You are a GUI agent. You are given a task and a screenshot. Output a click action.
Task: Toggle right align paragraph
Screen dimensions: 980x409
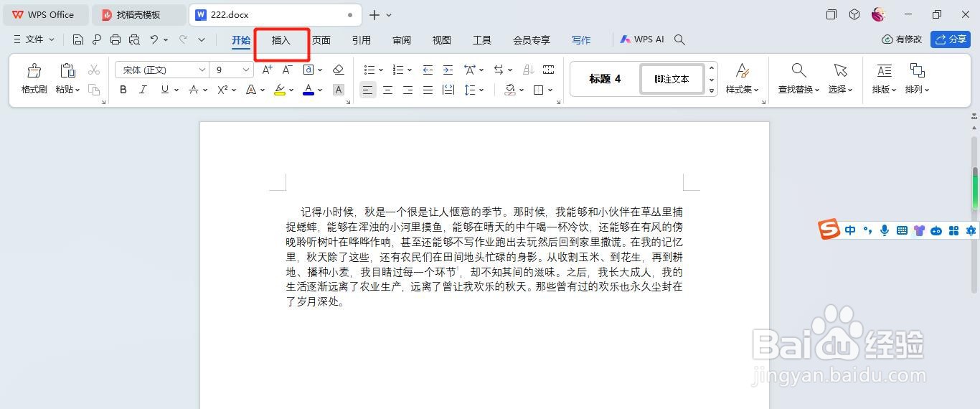[407, 90]
